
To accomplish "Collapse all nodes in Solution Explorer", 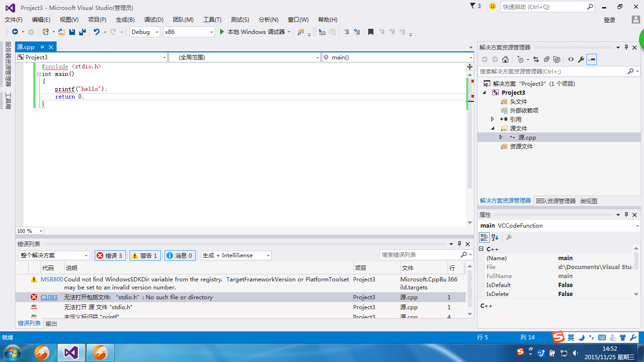I will 546,59.
